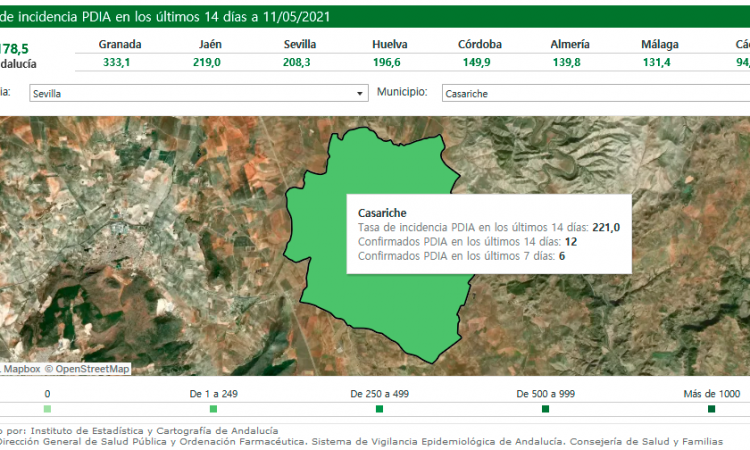Click the 'Más de 1000' legend label
The height and width of the screenshot is (450, 750).
[711, 394]
